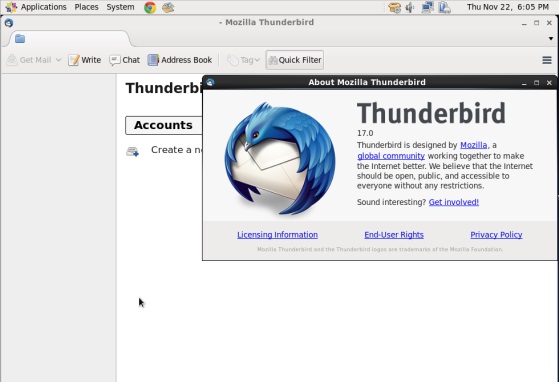This screenshot has height=382, width=559.
Task: Open the System menu
Action: (x=120, y=7)
